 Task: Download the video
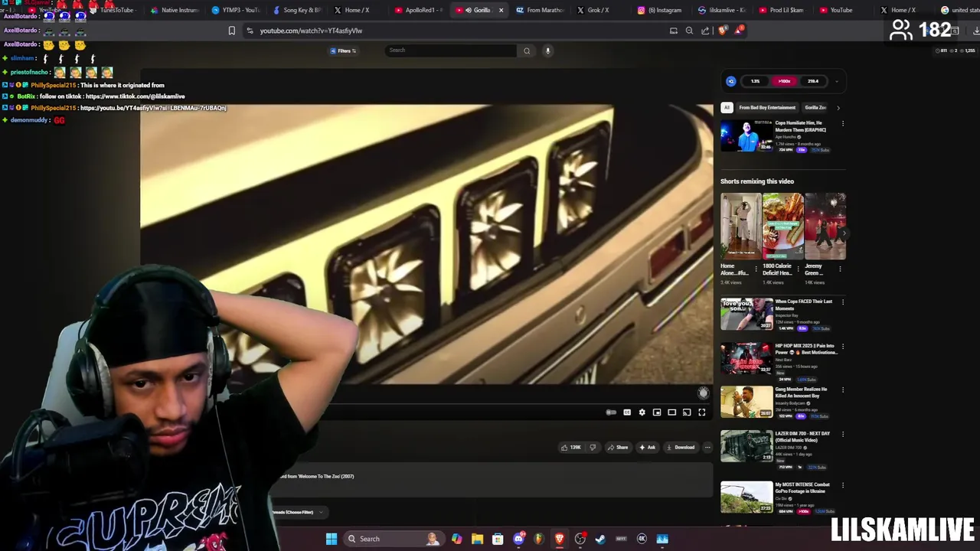681,448
